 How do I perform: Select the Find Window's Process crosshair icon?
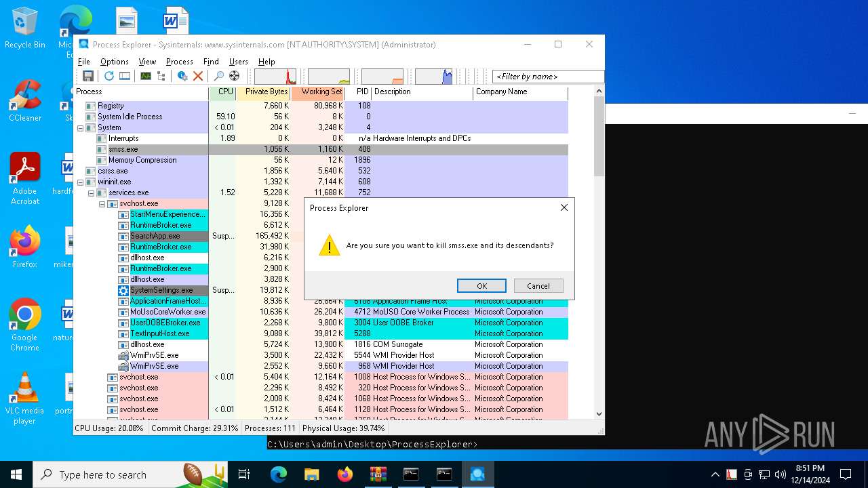[x=235, y=76]
